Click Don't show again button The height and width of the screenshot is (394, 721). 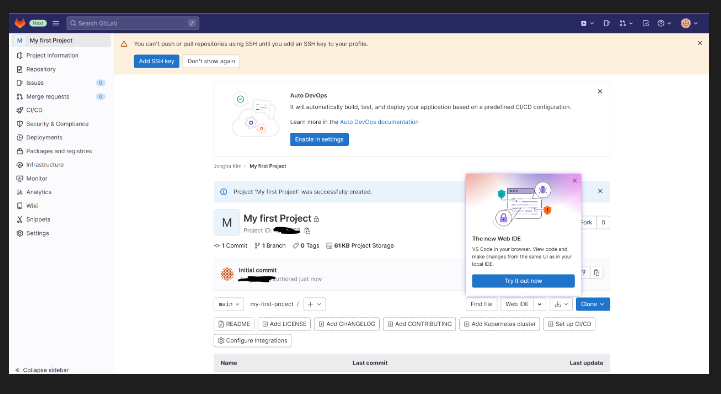click(x=211, y=61)
